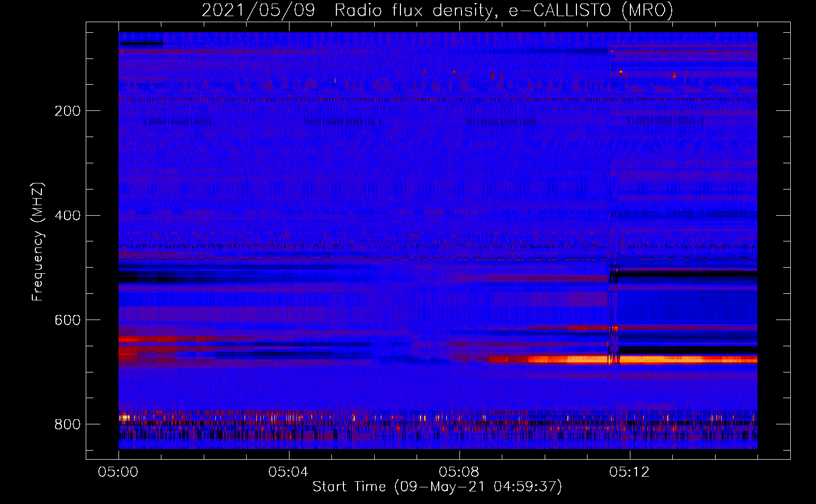Click the "Frequency (MHZ)" axis label
816x504 pixels.
37,241
